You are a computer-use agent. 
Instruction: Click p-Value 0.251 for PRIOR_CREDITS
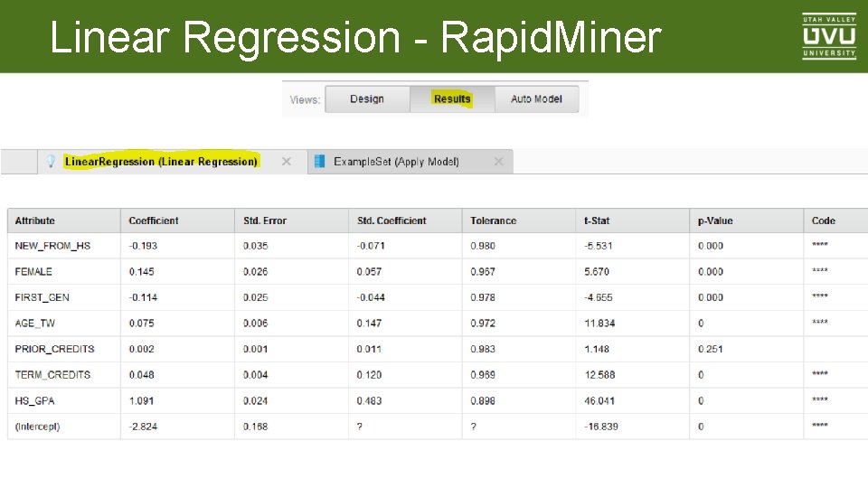[x=711, y=349]
